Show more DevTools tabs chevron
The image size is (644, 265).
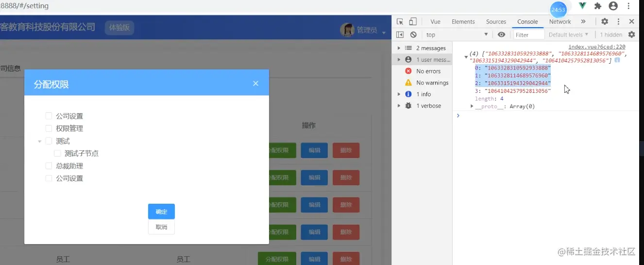coord(583,21)
